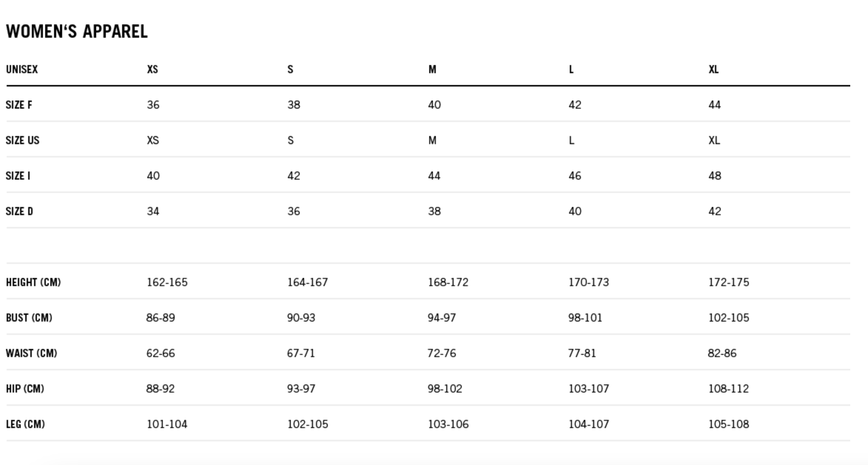The height and width of the screenshot is (465, 868).
Task: Click the WOMEN'S APPAREL heading
Action: point(77,31)
